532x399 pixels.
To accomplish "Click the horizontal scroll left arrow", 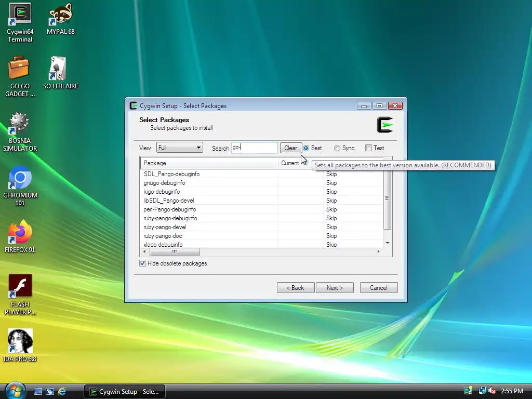I will coord(144,252).
